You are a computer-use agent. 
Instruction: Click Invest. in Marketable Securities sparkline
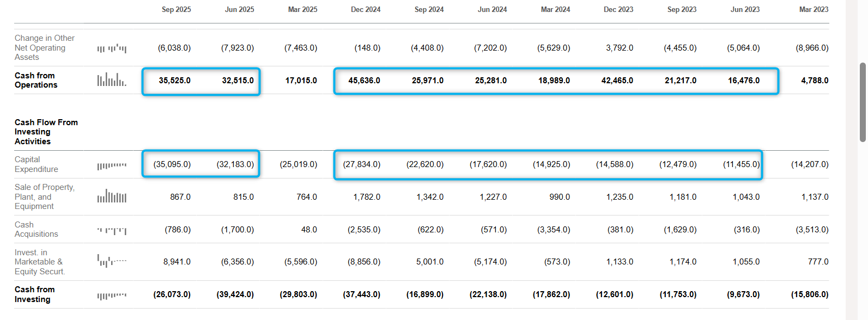click(112, 261)
